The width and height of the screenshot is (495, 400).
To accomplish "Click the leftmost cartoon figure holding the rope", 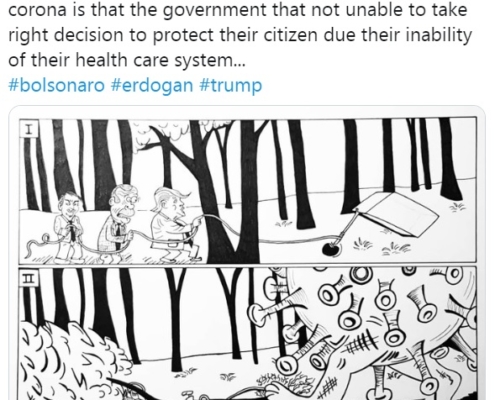I will 69,227.
